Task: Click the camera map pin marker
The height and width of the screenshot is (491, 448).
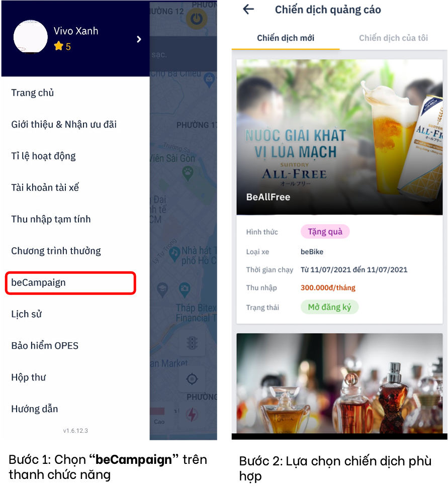Action: pyautogui.click(x=185, y=289)
